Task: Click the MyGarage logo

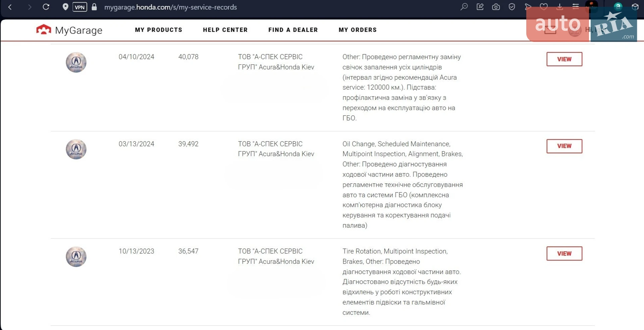Action: (69, 30)
